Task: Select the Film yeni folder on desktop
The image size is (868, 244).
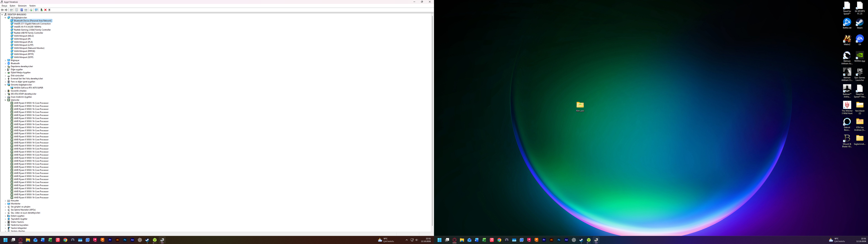Action: [580, 106]
